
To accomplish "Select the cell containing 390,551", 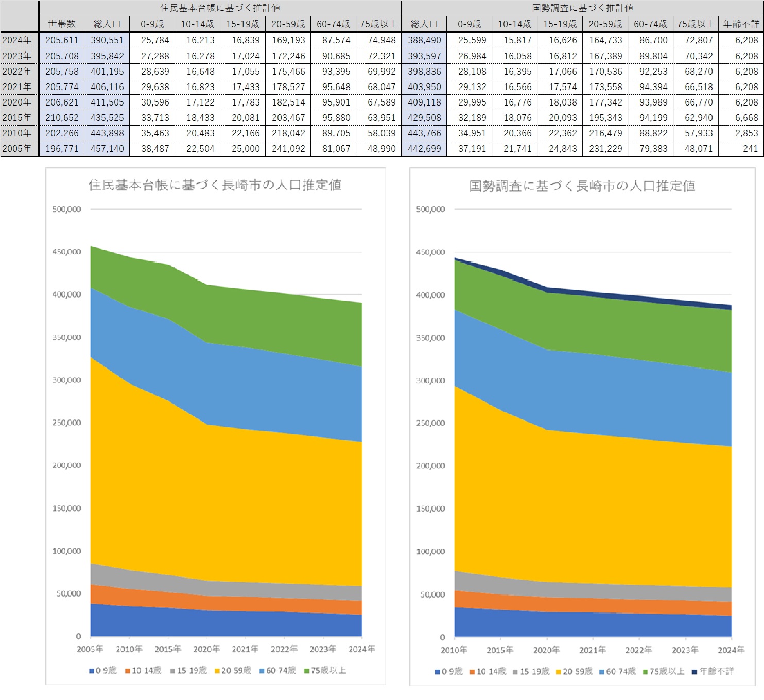I will click(x=107, y=40).
